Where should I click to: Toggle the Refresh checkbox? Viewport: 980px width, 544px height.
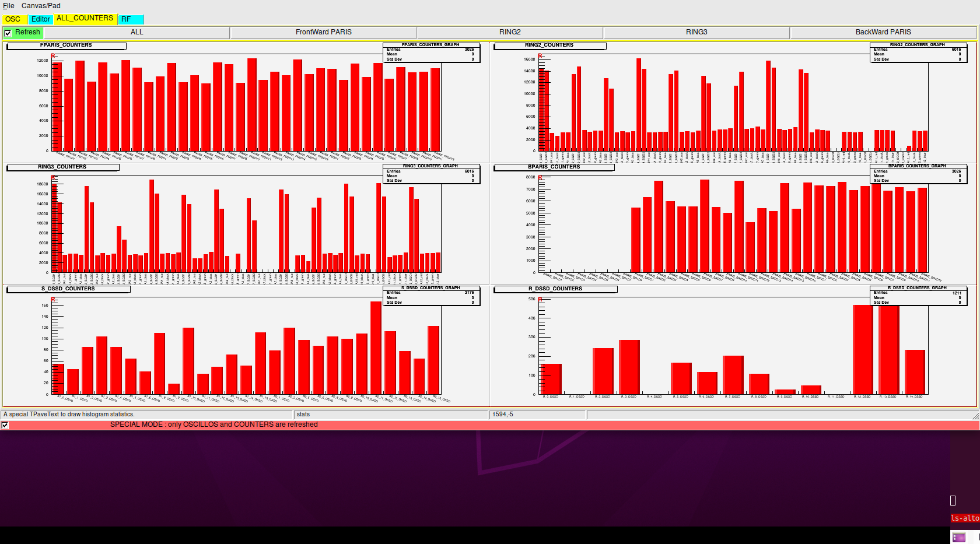tap(8, 33)
